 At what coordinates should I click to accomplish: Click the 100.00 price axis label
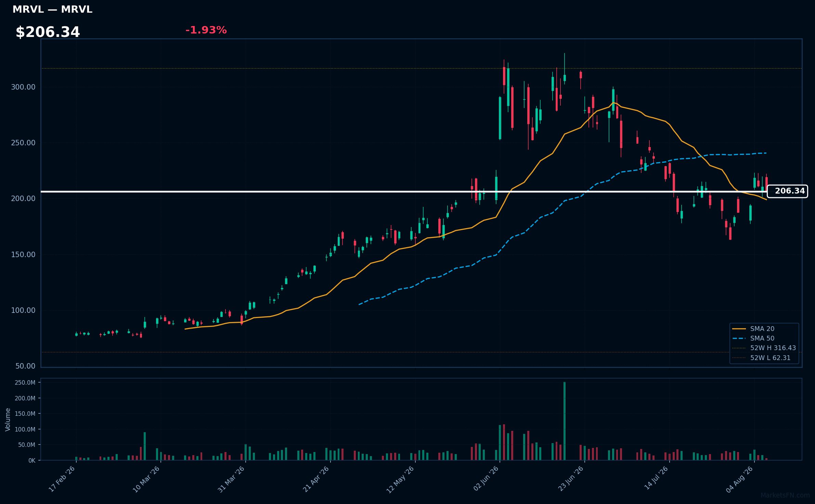pyautogui.click(x=23, y=310)
